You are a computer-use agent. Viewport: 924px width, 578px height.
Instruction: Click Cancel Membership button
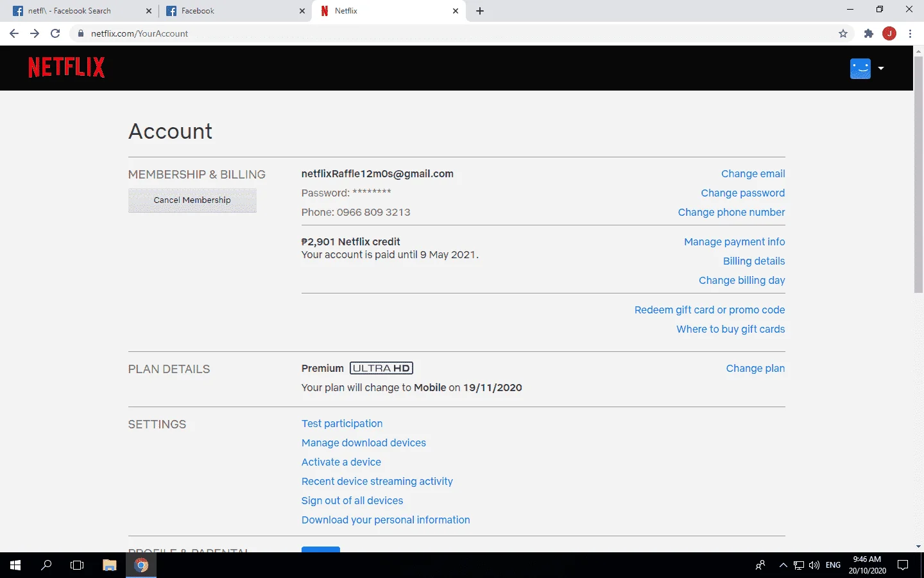[193, 200]
